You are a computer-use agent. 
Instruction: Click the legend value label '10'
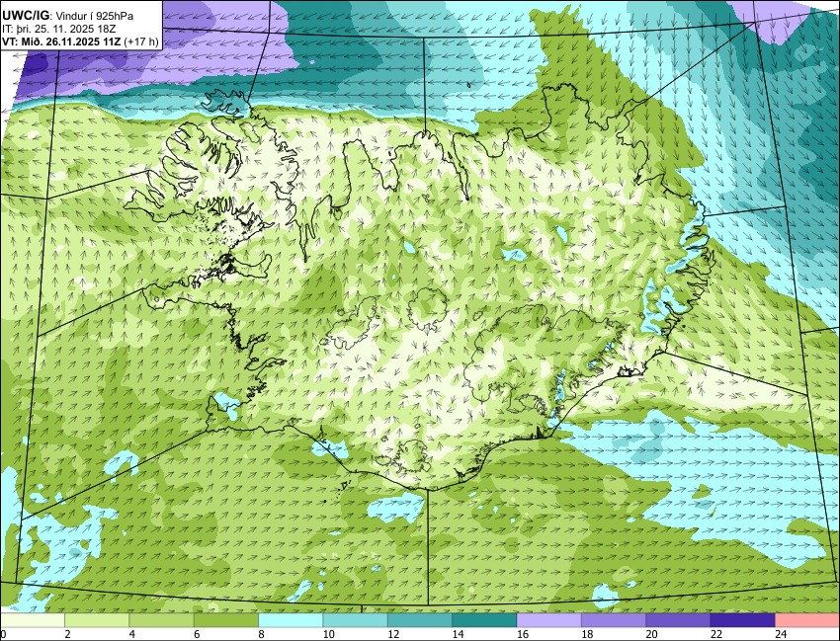[x=328, y=634]
